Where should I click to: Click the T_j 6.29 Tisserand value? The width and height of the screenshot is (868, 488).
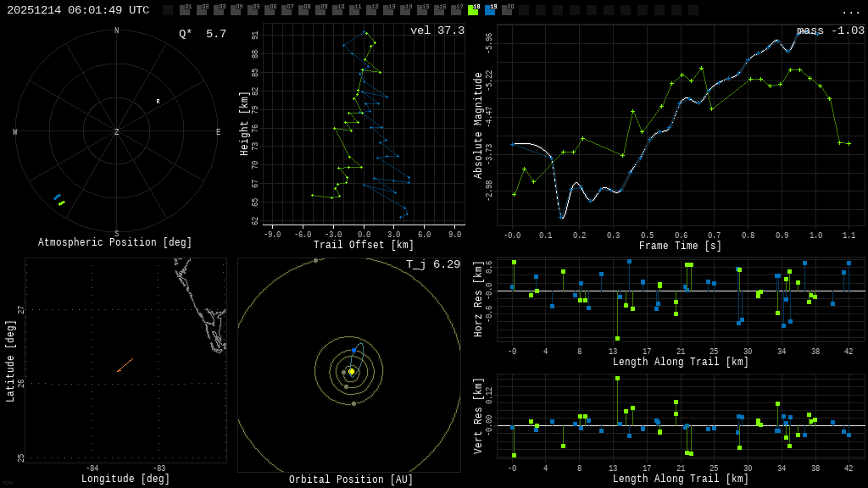432,264
